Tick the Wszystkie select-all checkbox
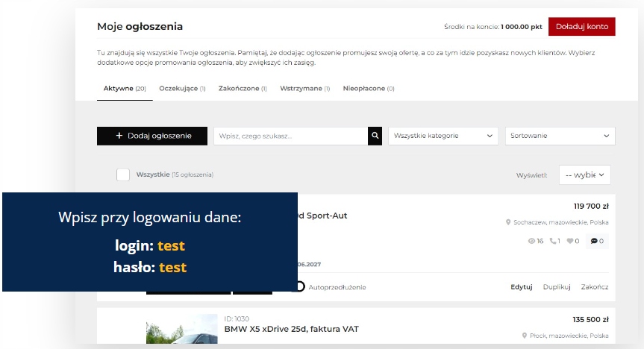 [x=123, y=174]
